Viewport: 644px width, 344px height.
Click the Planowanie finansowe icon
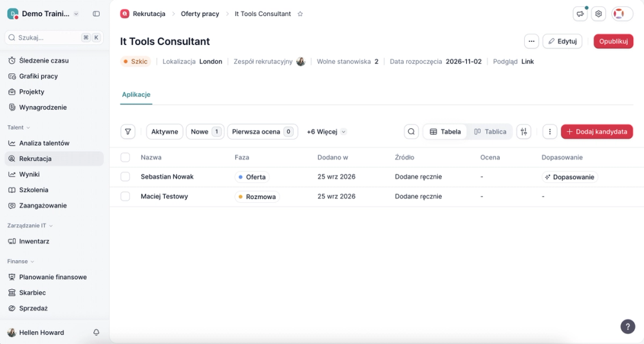point(12,277)
